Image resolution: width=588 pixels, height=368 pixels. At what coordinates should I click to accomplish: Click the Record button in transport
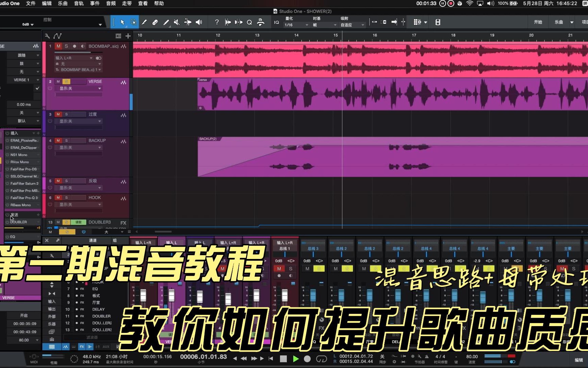pyautogui.click(x=307, y=358)
